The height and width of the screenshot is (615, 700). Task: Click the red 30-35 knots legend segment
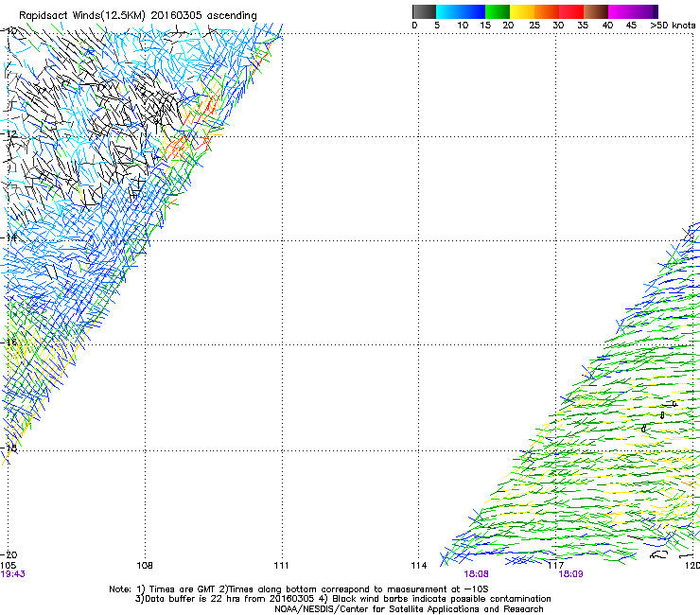click(x=571, y=11)
